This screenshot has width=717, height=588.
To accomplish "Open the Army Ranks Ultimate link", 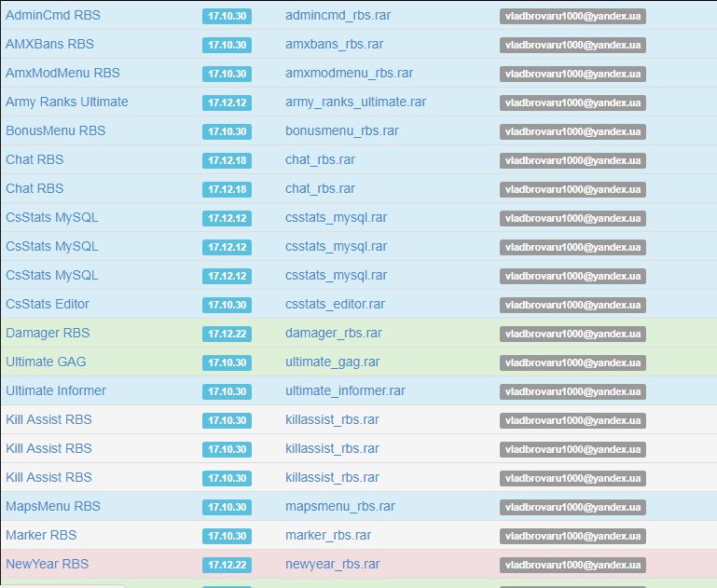I will tap(67, 102).
